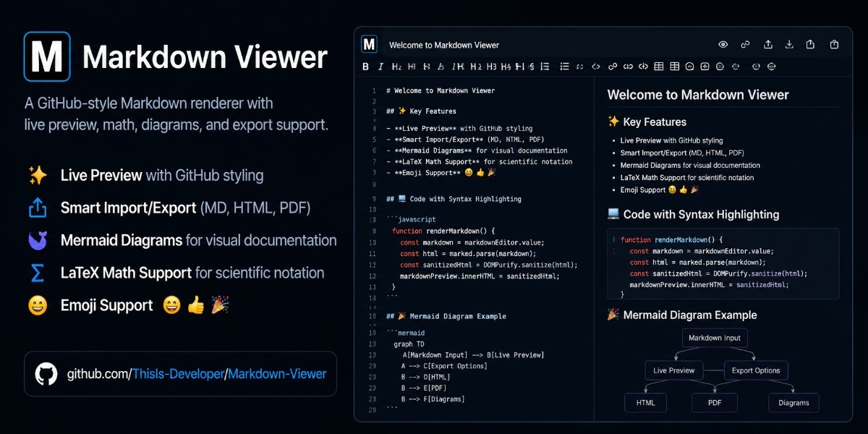Screen dimensions: 868x434
Task: Click editor line A[Markdown Input] --> B[Live Preview]
Action: (x=473, y=354)
